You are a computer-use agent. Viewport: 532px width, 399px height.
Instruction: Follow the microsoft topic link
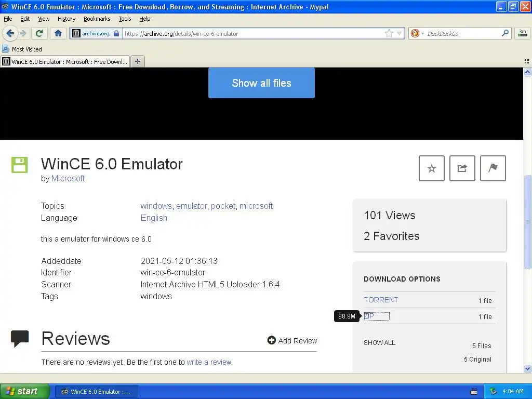pos(256,206)
